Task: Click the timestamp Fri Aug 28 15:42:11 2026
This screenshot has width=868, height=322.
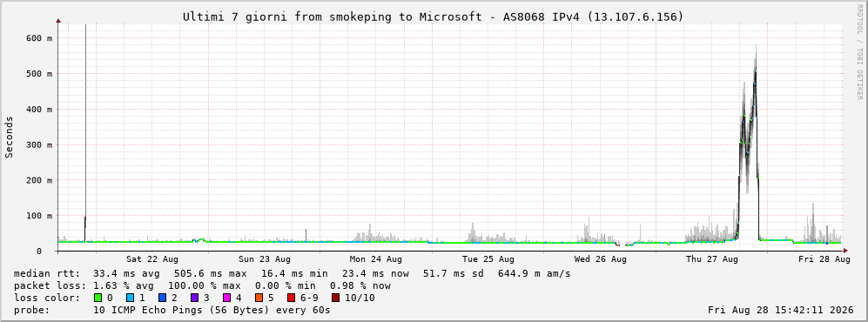Action: point(781,310)
